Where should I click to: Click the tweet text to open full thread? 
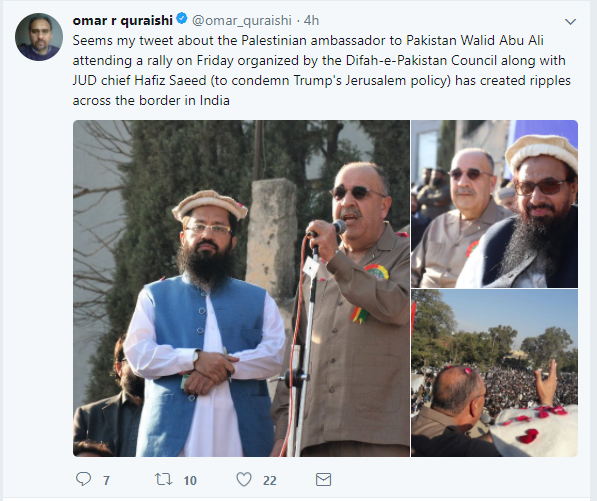coord(321,70)
